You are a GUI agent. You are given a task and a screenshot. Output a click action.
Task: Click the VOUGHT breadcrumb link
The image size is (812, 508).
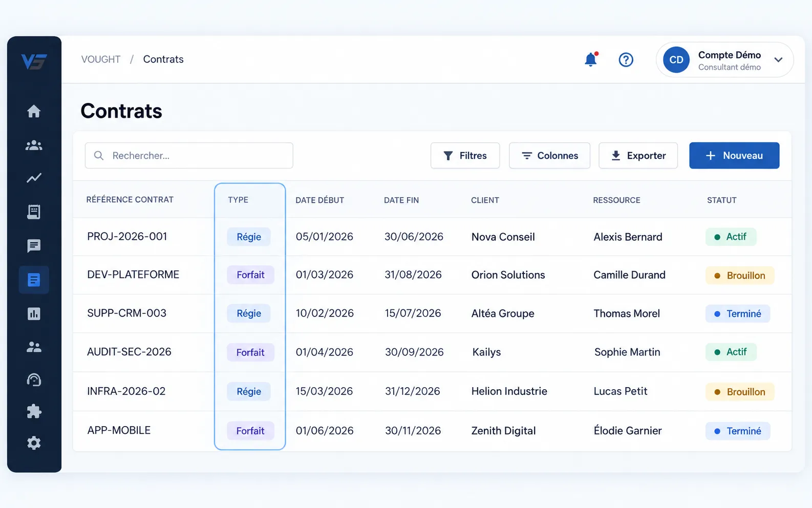click(101, 59)
